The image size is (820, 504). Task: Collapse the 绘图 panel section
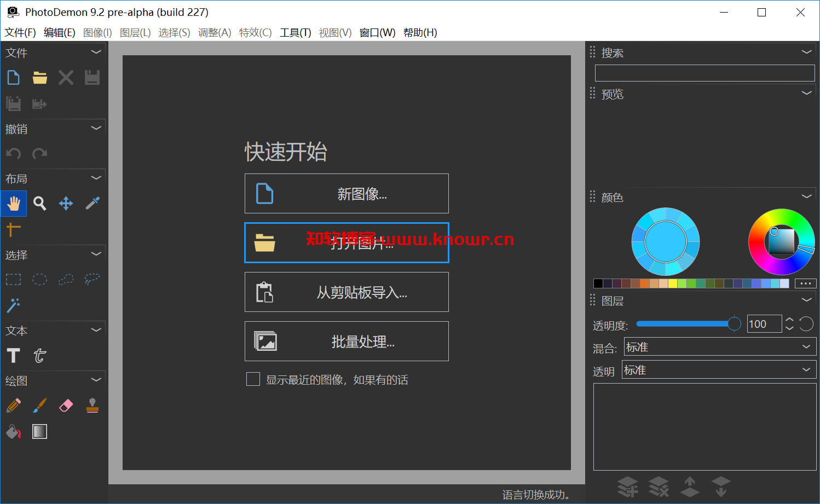point(96,380)
